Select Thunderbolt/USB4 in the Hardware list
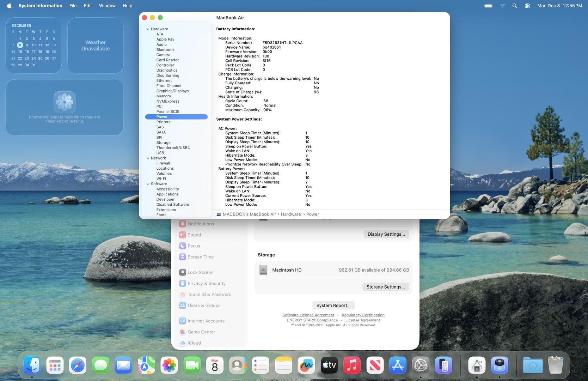Viewport: 588px width, 381px height. (173, 148)
